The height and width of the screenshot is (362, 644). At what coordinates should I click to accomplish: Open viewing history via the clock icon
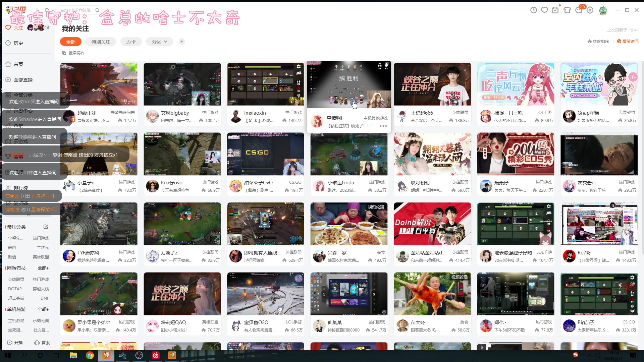[533, 10]
